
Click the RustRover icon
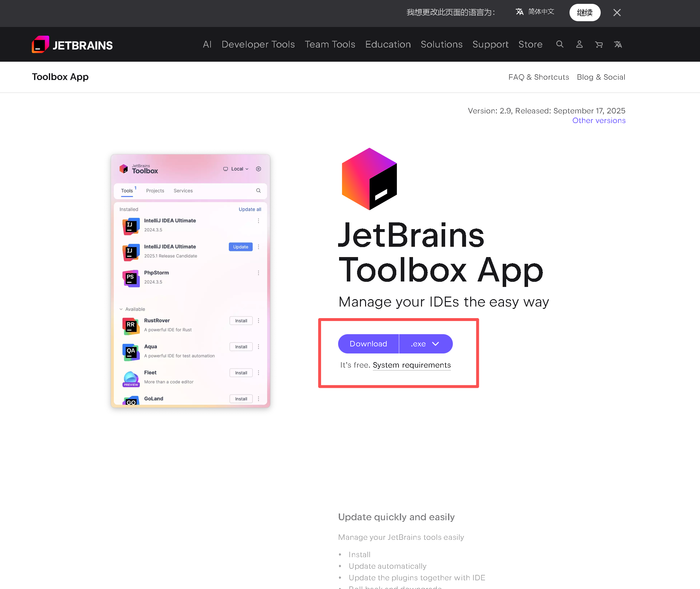[x=131, y=326]
